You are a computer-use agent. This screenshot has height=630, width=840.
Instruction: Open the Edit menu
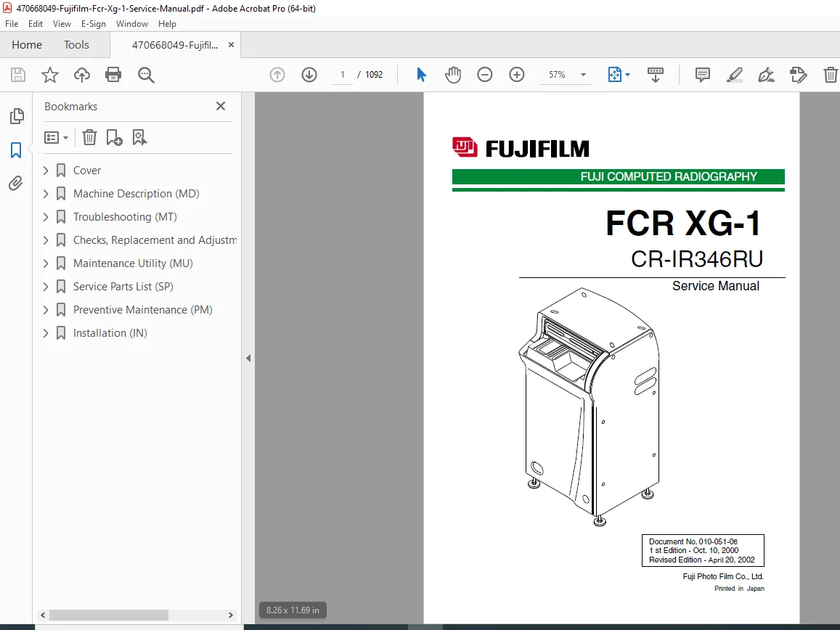(36, 23)
